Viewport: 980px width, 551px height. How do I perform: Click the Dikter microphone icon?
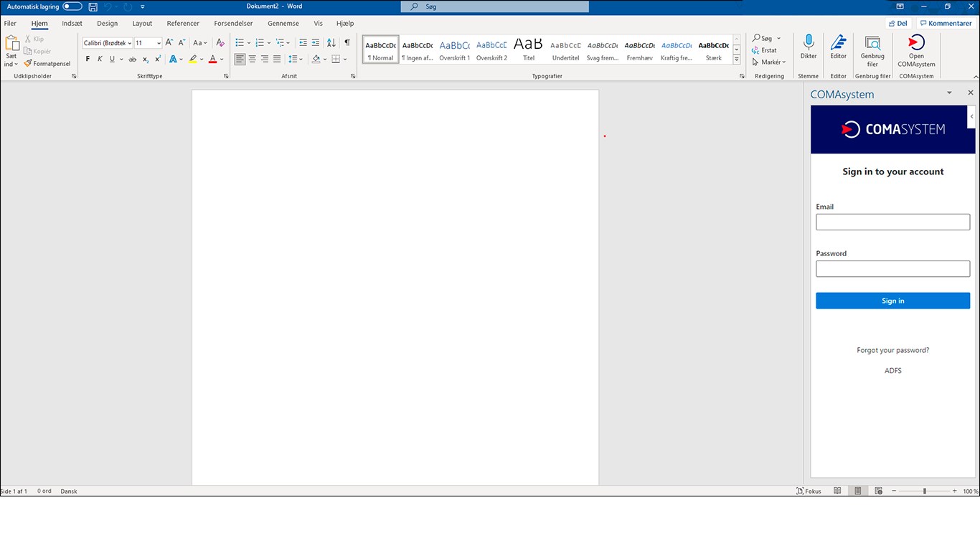pos(809,42)
